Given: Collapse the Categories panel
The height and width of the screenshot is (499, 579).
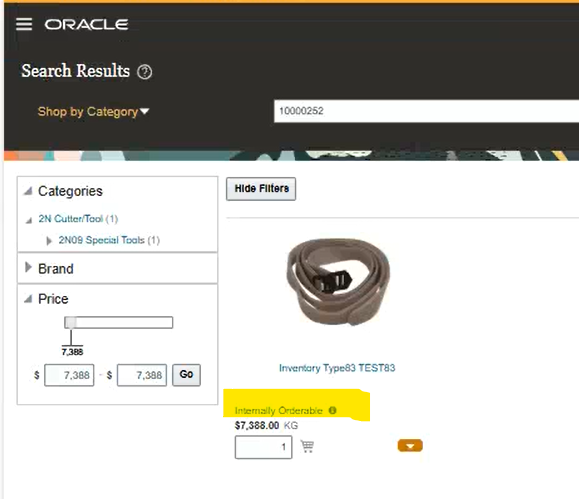Looking at the screenshot, I should (28, 191).
